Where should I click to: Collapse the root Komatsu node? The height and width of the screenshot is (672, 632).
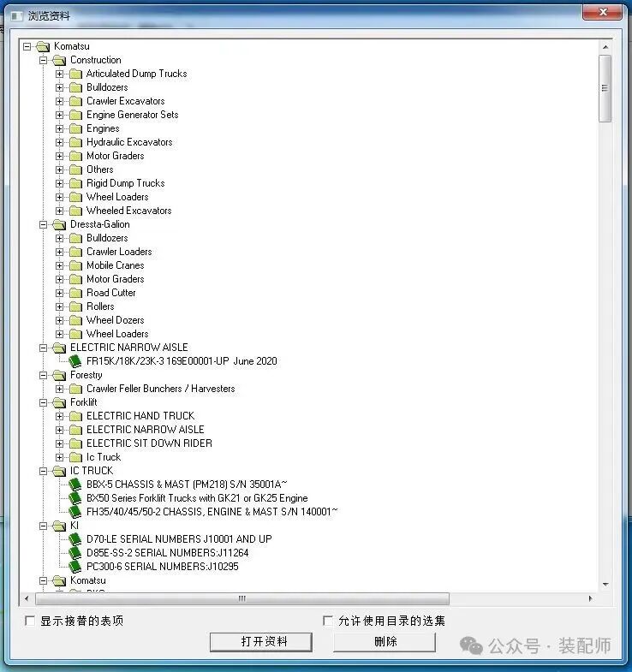(x=27, y=46)
